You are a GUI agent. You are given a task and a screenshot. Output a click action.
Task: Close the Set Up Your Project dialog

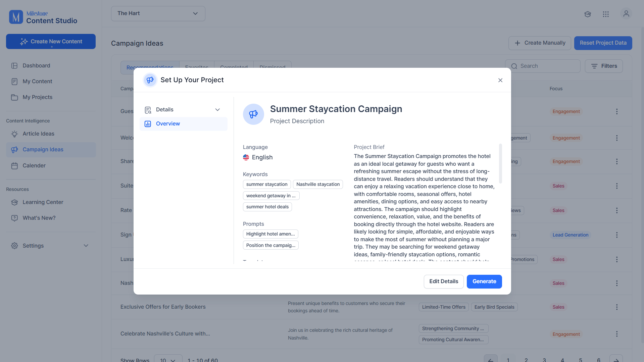pyautogui.click(x=500, y=80)
